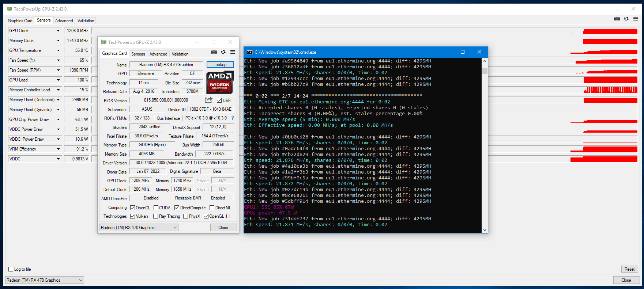Open GPU Load sensor dropdown
The width and height of the screenshot is (644, 289).
coord(58,80)
